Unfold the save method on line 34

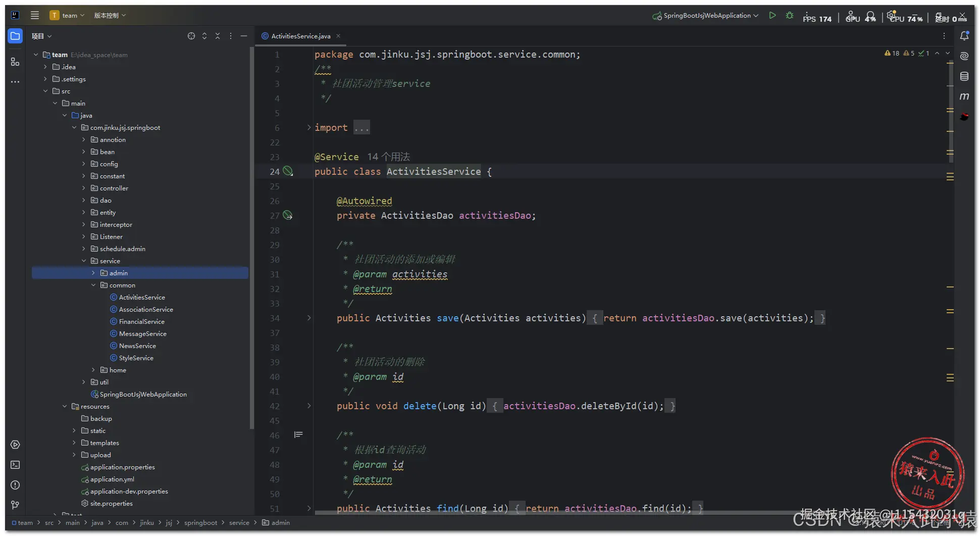(309, 318)
